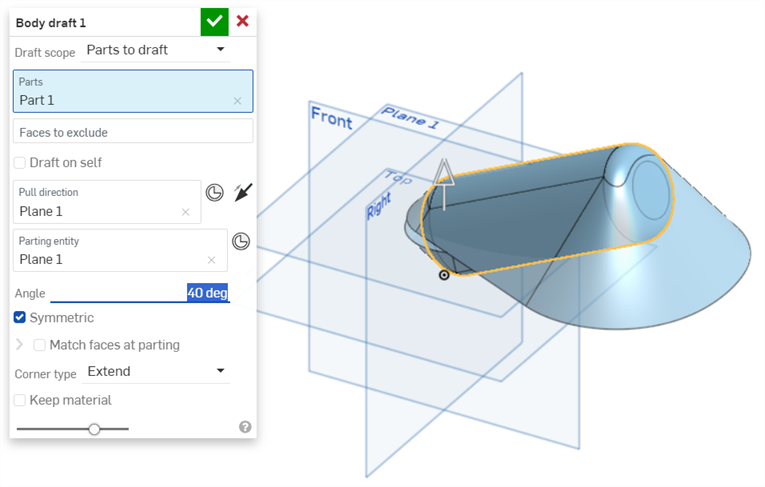The height and width of the screenshot is (487, 765).
Task: Clear Plane 1 from Pull direction
Action: [x=185, y=212]
